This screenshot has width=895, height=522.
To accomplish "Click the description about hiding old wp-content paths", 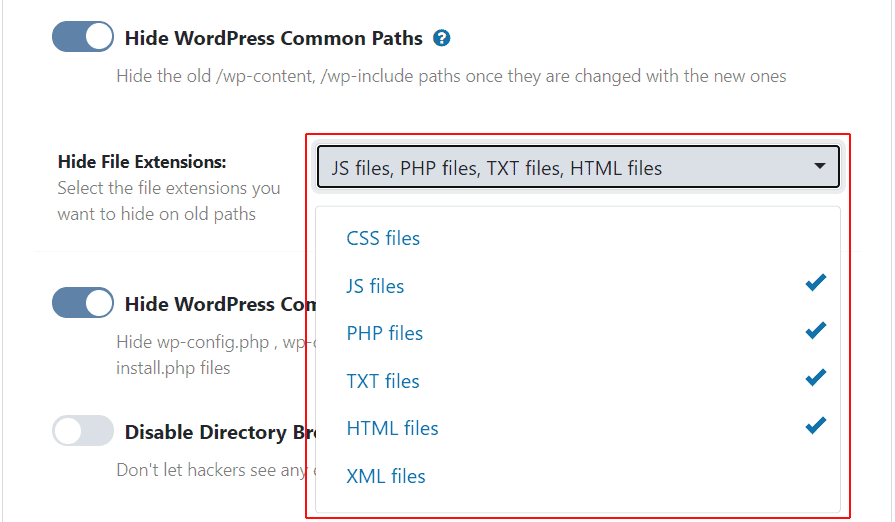I will click(x=451, y=76).
